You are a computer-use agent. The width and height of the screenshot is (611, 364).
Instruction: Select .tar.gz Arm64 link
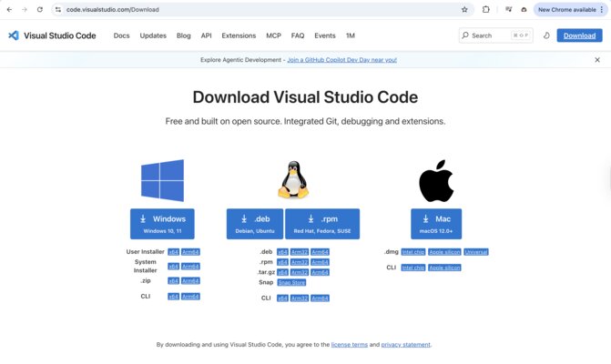[x=320, y=272]
